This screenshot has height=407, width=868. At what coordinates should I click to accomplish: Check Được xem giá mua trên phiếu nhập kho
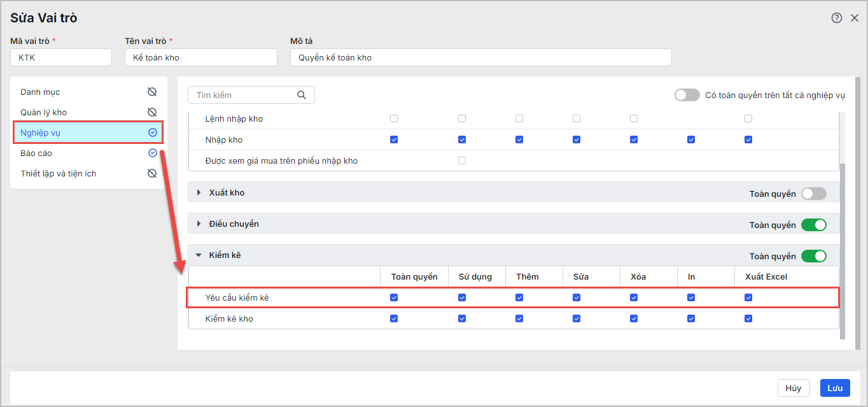(x=462, y=161)
